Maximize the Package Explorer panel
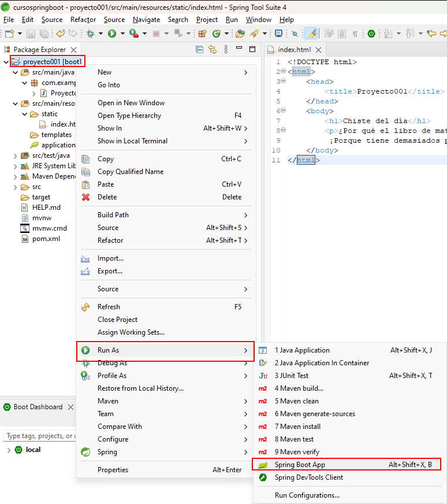Image resolution: width=447 pixels, height=504 pixels. (252, 49)
